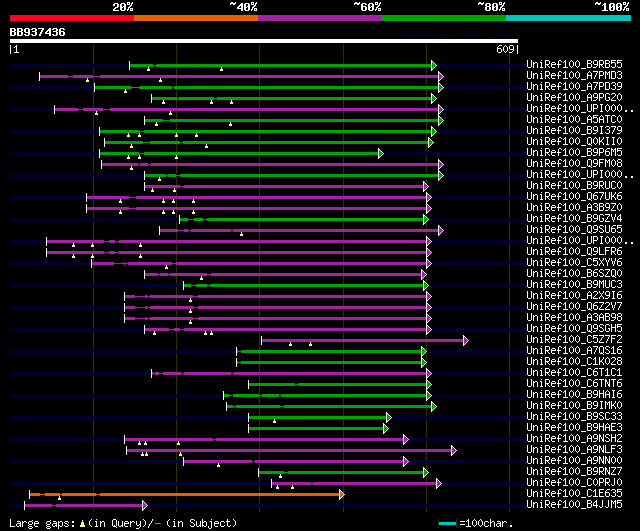The image size is (640, 531).
Task: Open hit UniRef100_B6SZQ0
Action: click(574, 274)
